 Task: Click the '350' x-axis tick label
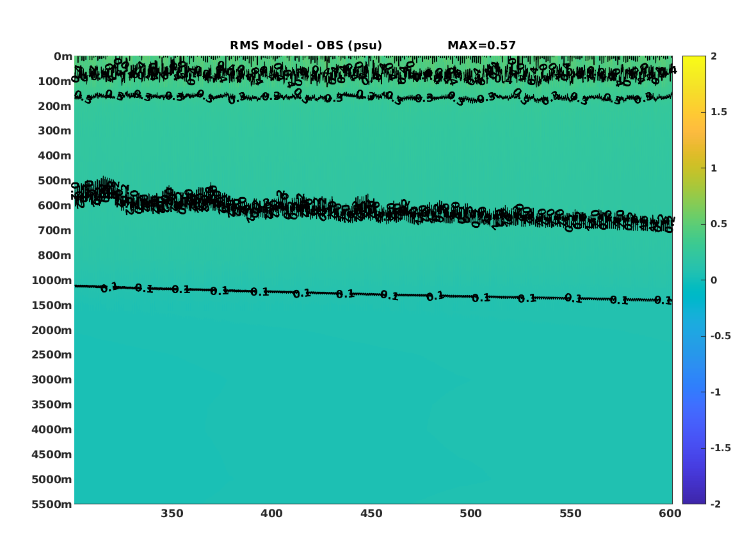[x=172, y=514]
